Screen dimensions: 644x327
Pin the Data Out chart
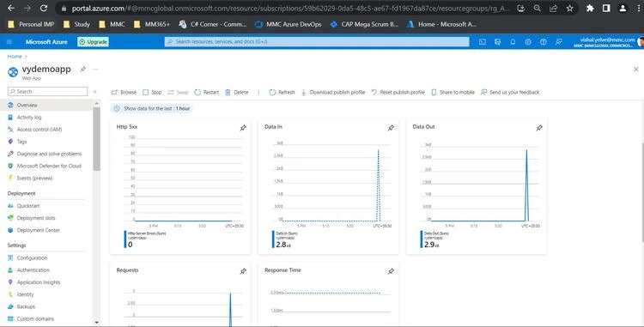coord(539,128)
